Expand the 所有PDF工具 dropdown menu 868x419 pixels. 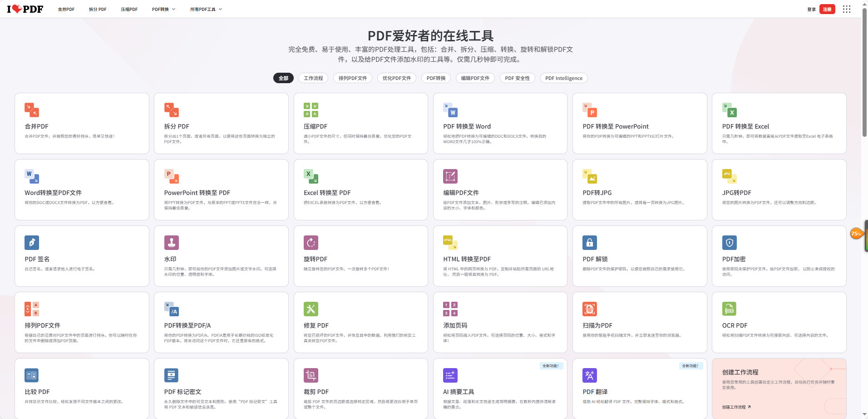206,9
